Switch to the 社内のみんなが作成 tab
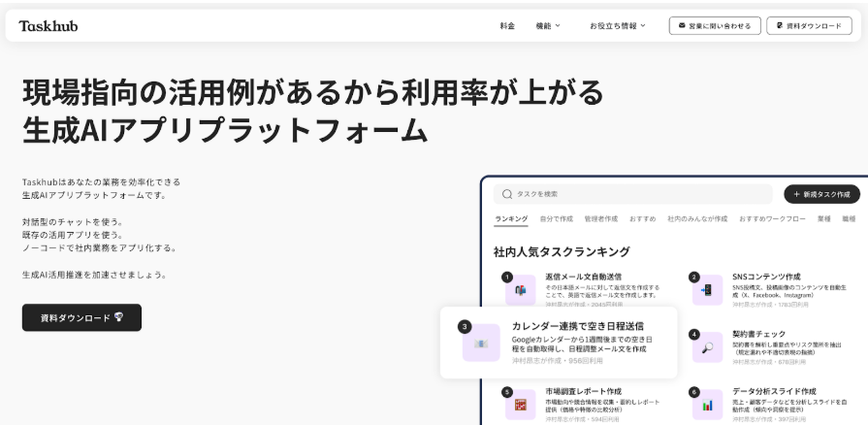This screenshot has width=868, height=425. pyautogui.click(x=697, y=219)
